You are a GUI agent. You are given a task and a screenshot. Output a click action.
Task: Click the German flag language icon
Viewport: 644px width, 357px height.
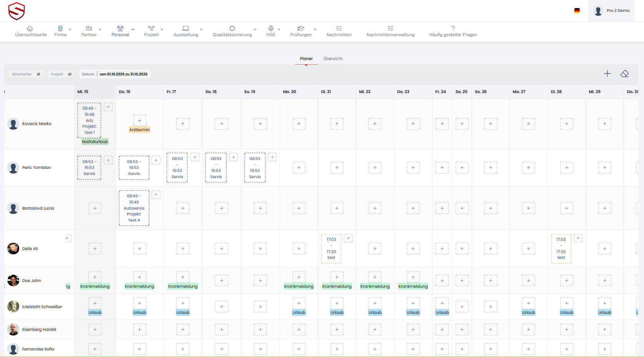(577, 11)
